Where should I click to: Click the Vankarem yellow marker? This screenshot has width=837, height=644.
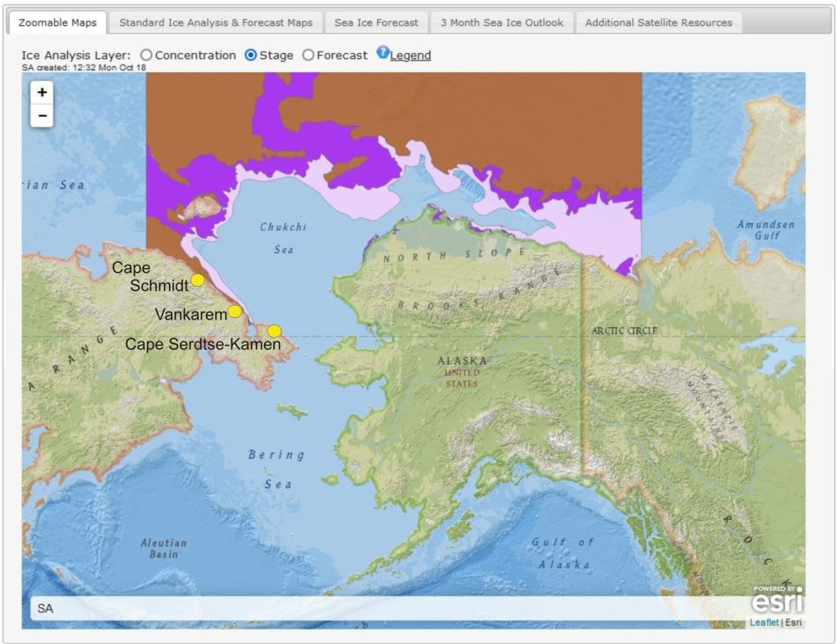(235, 311)
